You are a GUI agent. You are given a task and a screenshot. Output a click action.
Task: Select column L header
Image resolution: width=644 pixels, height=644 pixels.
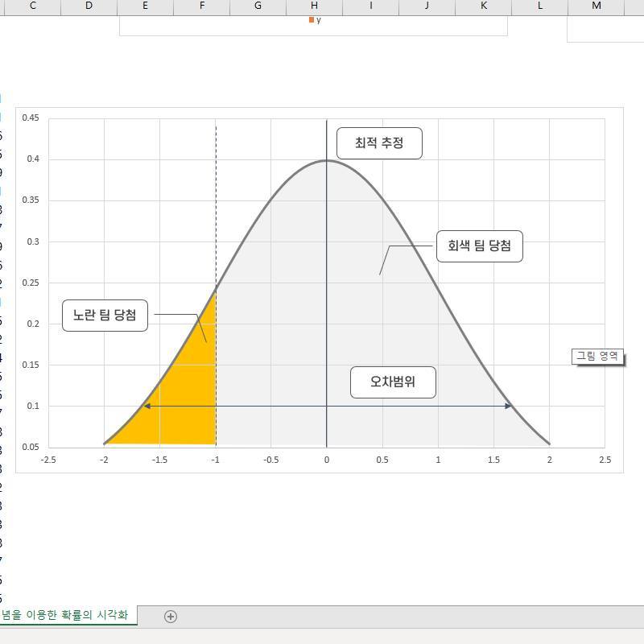[539, 7]
